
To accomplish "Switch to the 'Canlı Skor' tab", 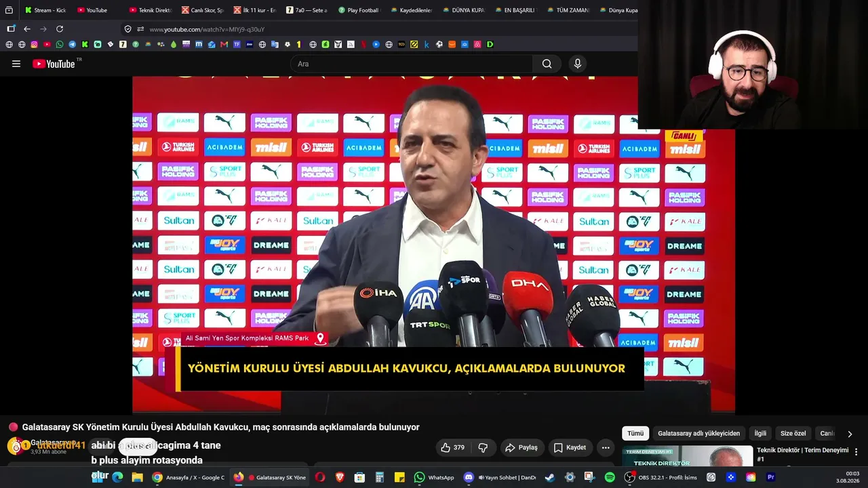I will click(x=202, y=10).
